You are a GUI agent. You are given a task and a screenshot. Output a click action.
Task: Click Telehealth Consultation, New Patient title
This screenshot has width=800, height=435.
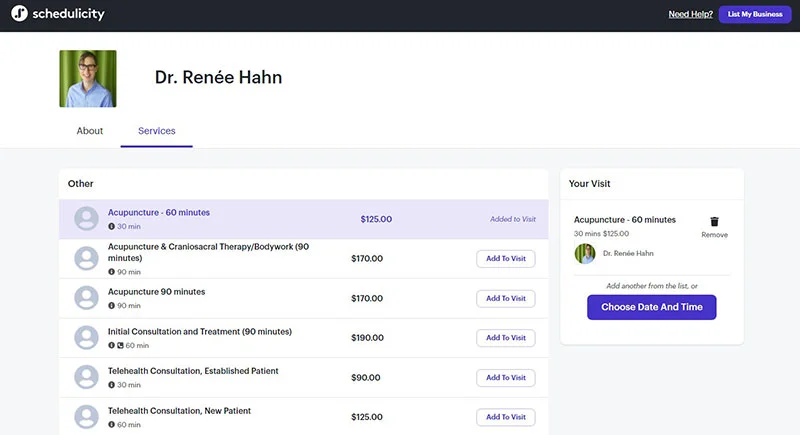point(179,411)
